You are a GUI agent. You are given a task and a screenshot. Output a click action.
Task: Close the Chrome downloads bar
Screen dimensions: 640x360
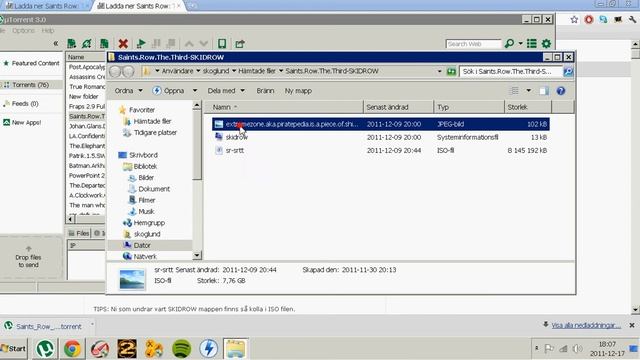[x=632, y=325]
